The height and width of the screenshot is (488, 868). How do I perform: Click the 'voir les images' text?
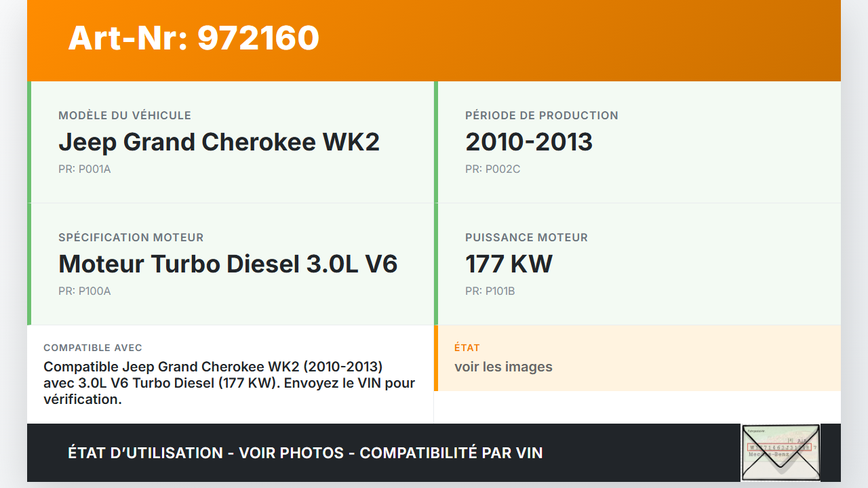click(x=503, y=367)
